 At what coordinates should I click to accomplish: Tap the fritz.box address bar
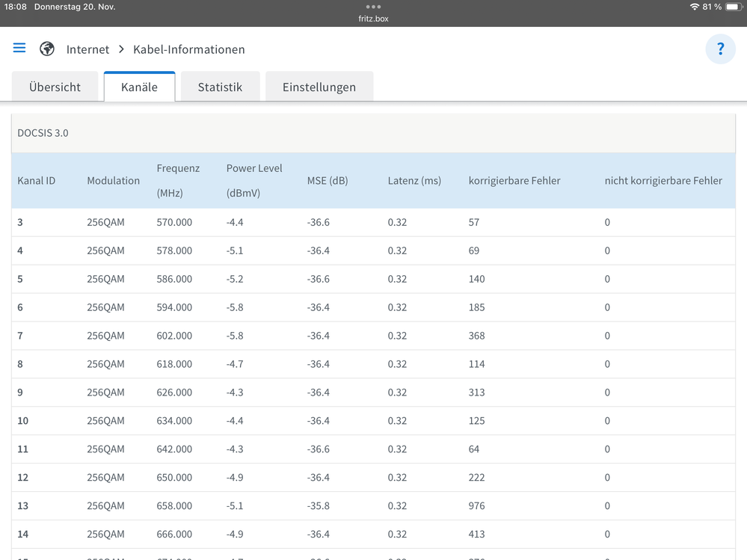(x=373, y=19)
